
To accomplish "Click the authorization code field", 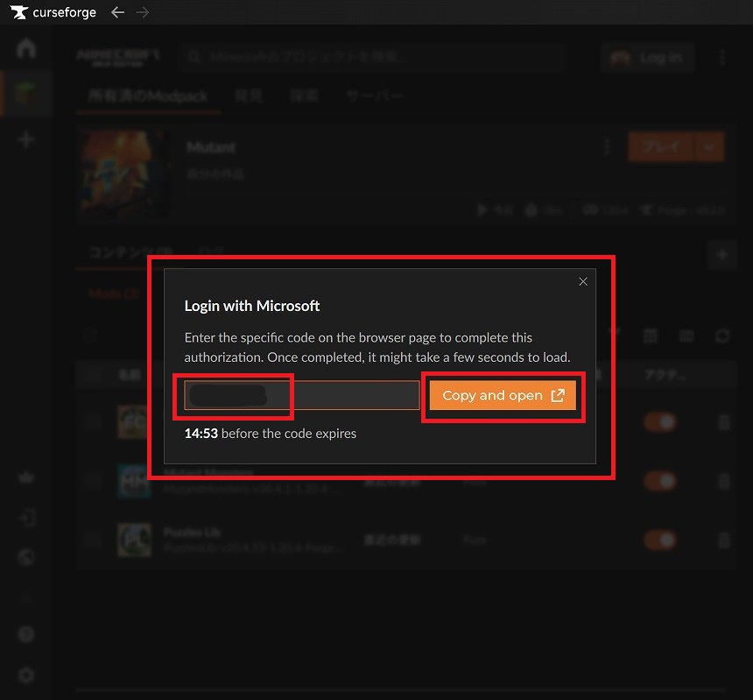I will tap(301, 396).
